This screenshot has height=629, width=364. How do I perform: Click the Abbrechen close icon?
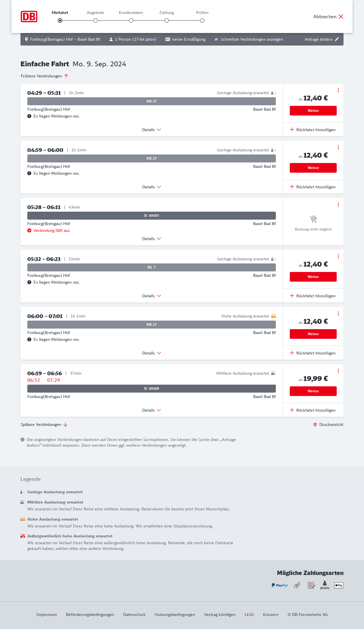click(x=341, y=17)
